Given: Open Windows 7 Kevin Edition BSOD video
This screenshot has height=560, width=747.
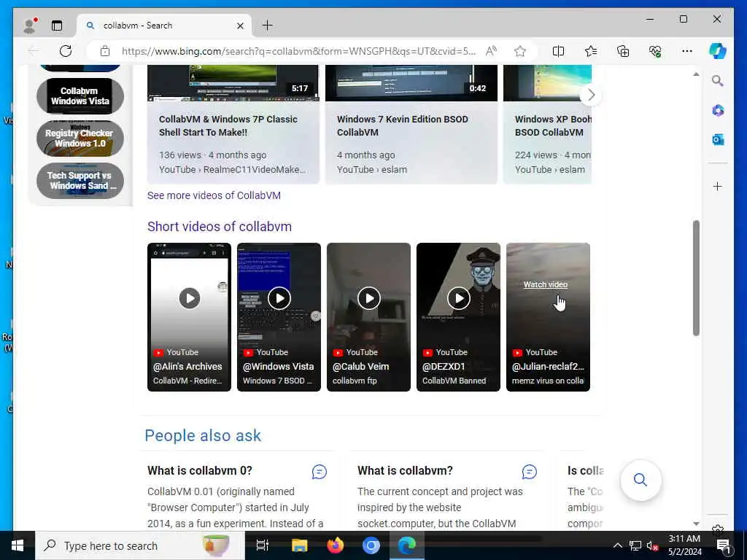Looking at the screenshot, I should [402, 125].
